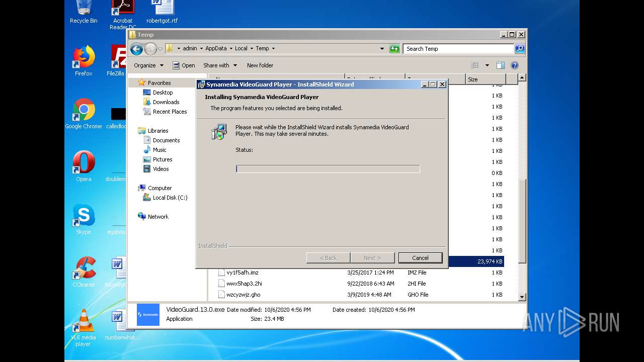Image resolution: width=644 pixels, height=362 pixels.
Task: Open Recent Places in navigation pane
Action: (x=170, y=112)
